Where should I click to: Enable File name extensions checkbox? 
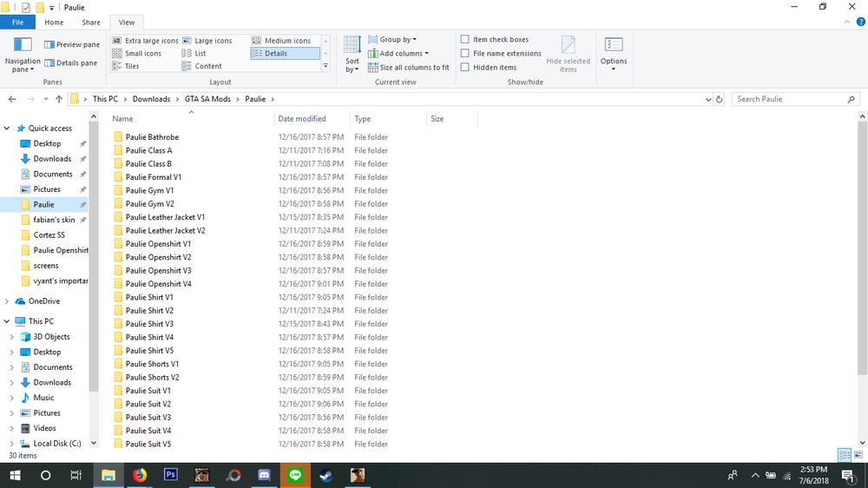click(465, 53)
